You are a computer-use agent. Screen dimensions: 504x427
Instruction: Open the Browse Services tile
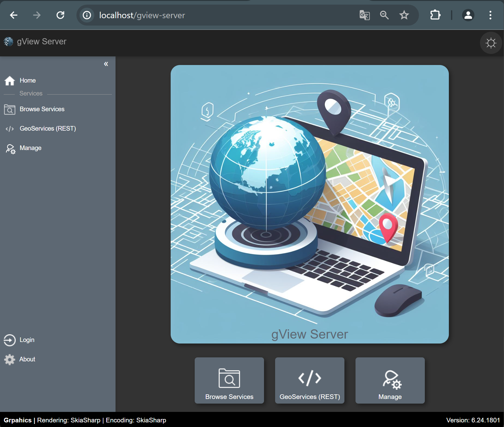(x=229, y=380)
